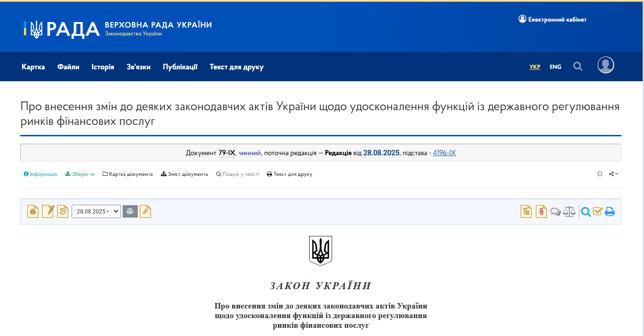Screen dimensions: 644x336
Task: Open the Електронний кабінет account icon
Action: pos(522,19)
